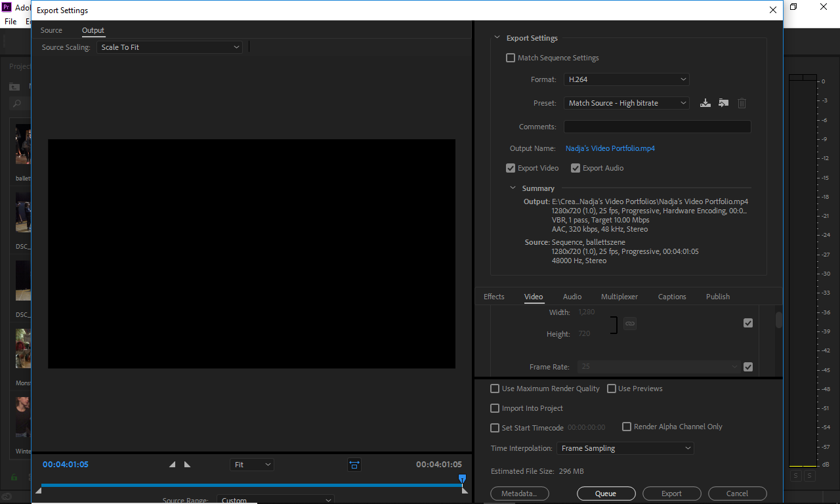Screen dimensions: 840x504
Task: Click new bin folder icon in Project panel
Action: coord(14,87)
